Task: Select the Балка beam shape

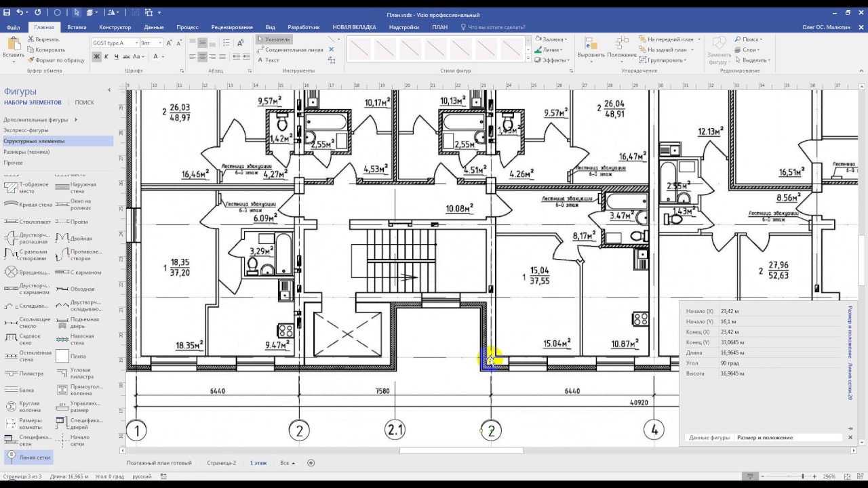Action: [x=19, y=390]
